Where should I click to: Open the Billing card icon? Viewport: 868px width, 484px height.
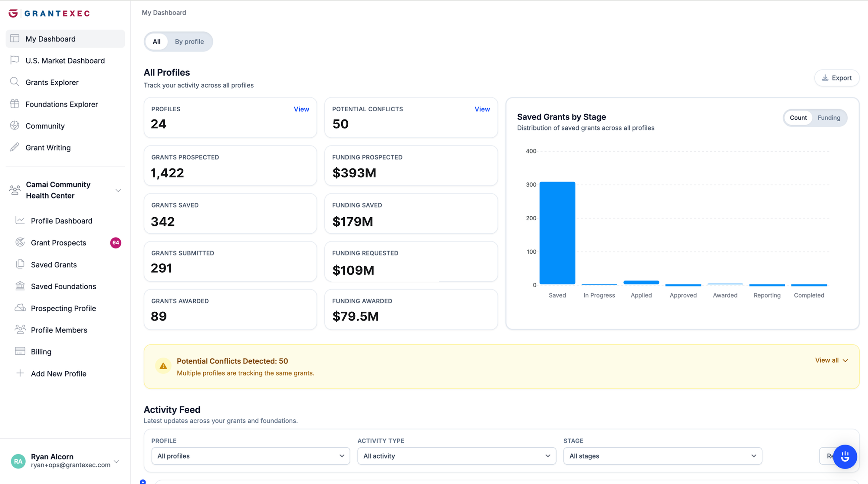pos(20,351)
